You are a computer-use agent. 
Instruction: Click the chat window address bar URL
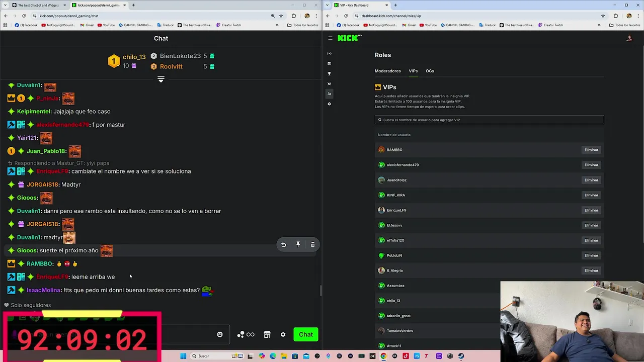point(69,16)
